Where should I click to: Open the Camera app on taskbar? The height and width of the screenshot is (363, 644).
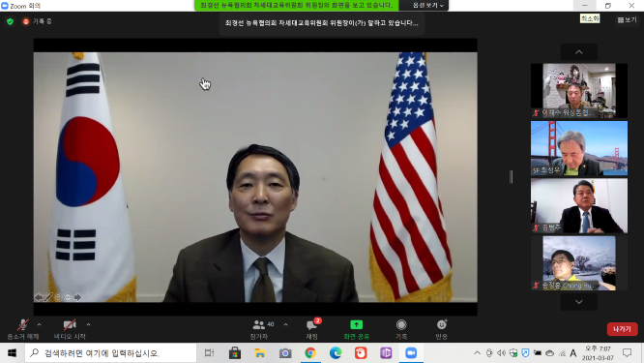coord(285,352)
